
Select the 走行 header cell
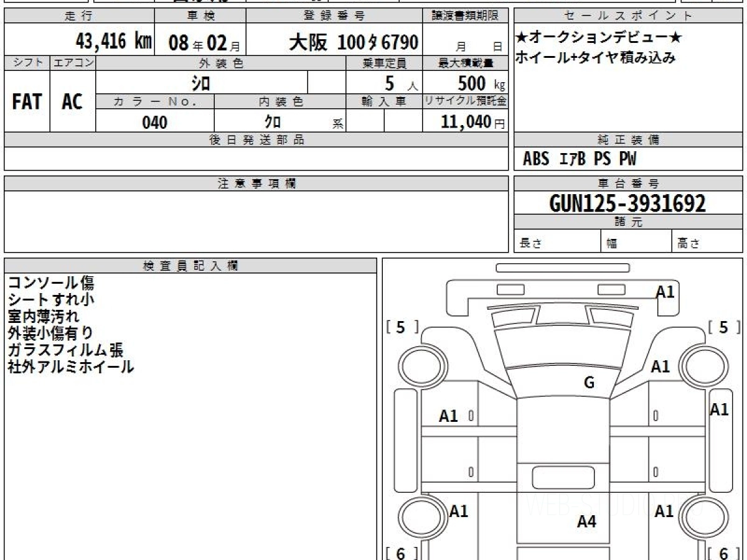pos(79,16)
